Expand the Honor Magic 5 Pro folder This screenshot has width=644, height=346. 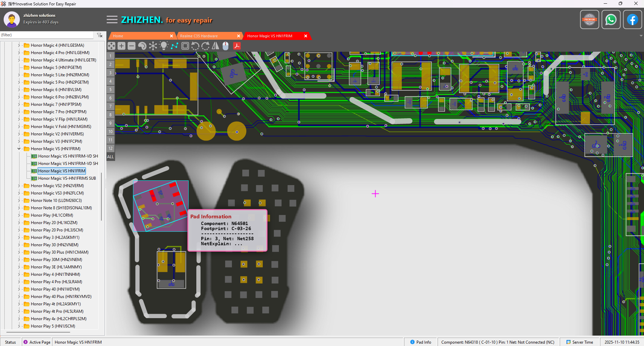coord(19,82)
